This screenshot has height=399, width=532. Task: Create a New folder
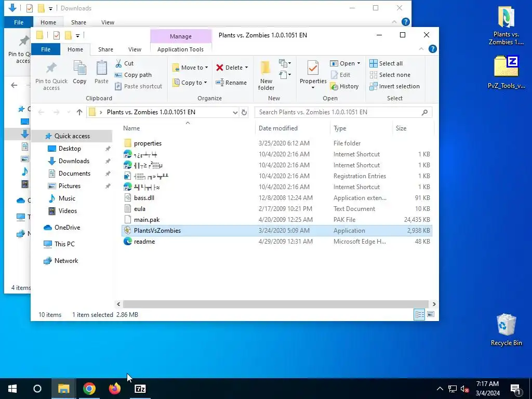[x=266, y=75]
